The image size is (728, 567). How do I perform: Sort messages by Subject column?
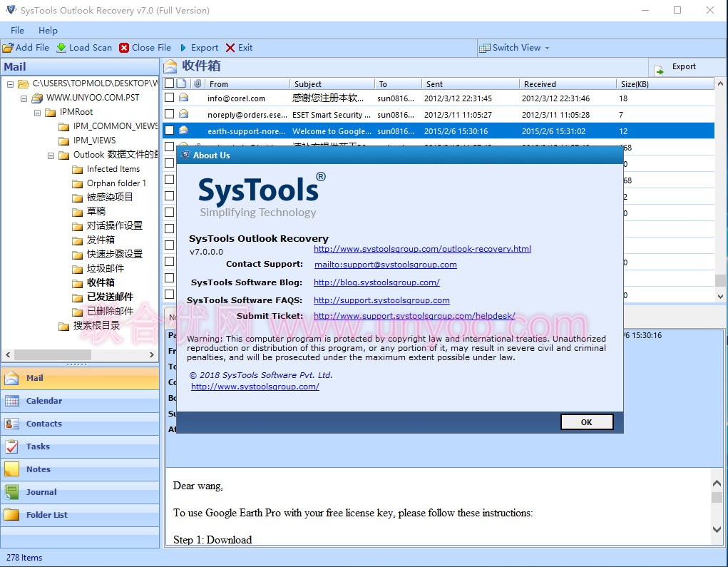point(332,84)
